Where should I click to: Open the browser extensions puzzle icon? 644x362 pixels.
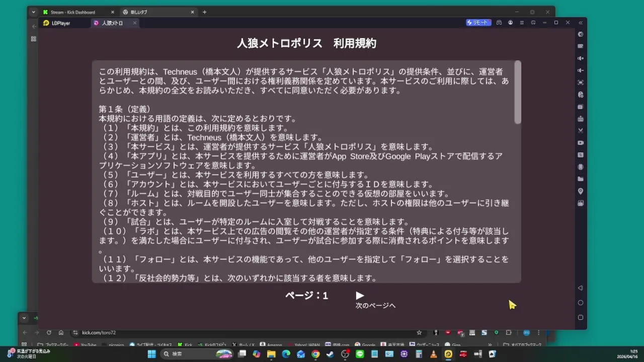[x=509, y=332]
